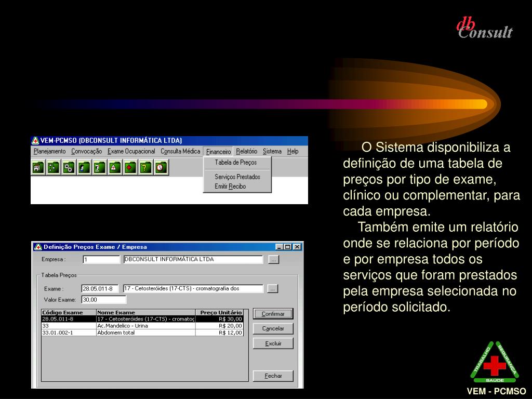Click the Empresa name field DBCONSULT INFORMÁTICA
Viewport: 532px width, 399px height.
click(x=193, y=259)
